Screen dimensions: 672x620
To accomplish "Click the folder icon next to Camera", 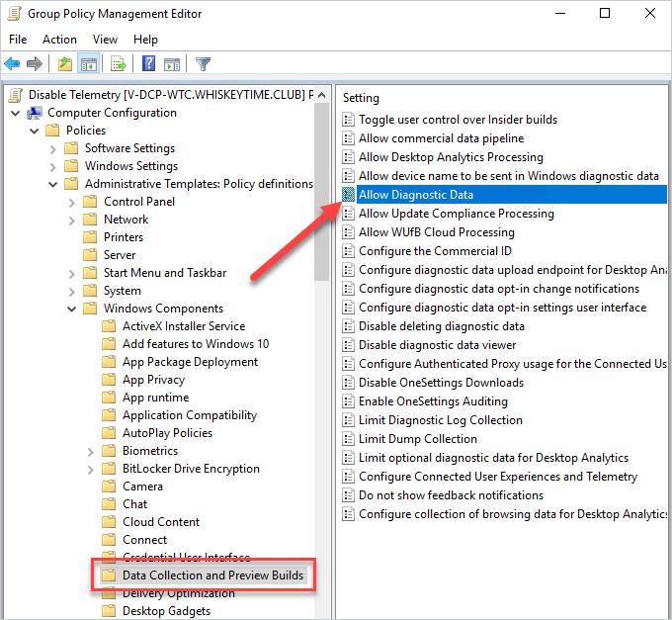I will click(109, 487).
